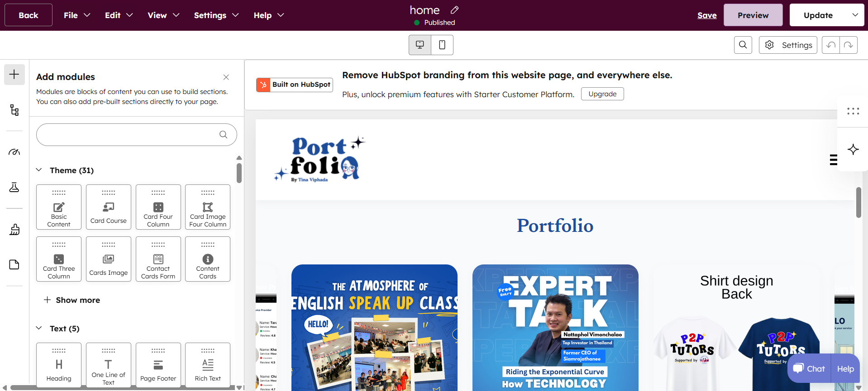Open the View menu
868x391 pixels.
click(x=163, y=15)
